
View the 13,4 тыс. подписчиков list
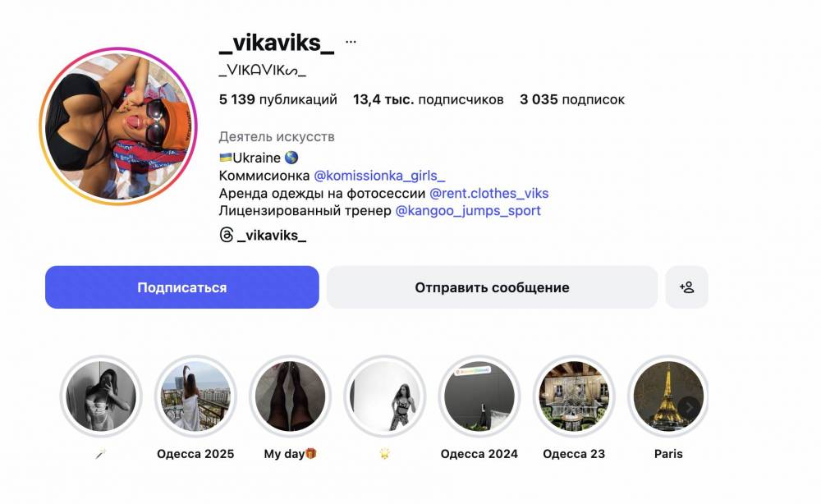(x=429, y=99)
